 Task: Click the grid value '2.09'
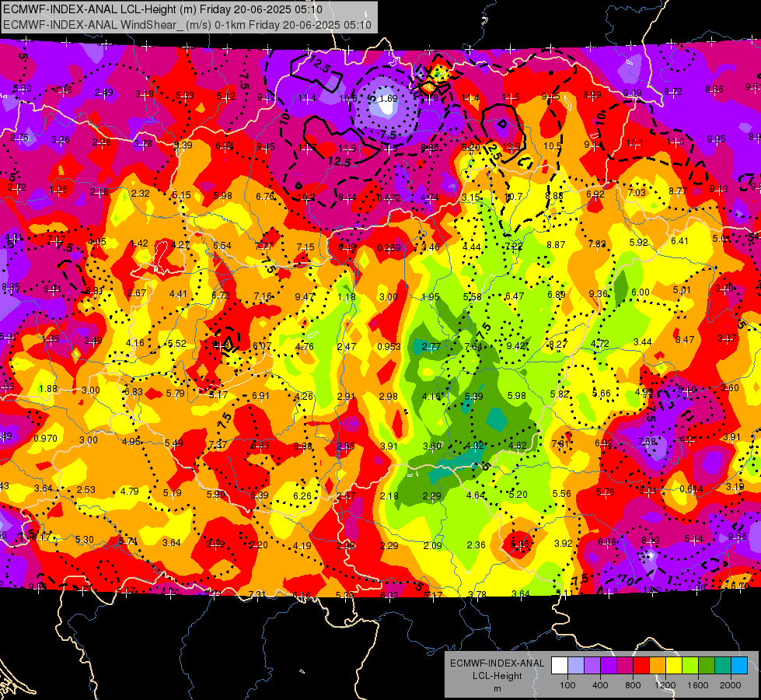pyautogui.click(x=432, y=545)
